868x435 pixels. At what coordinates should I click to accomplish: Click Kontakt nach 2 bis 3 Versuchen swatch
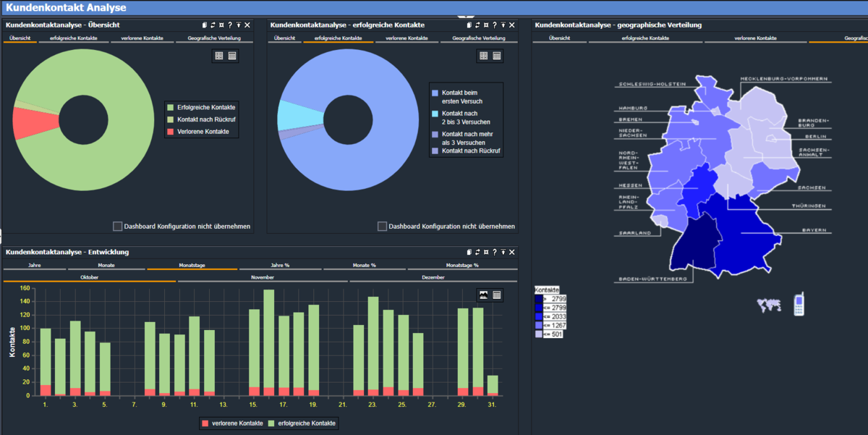click(x=435, y=114)
